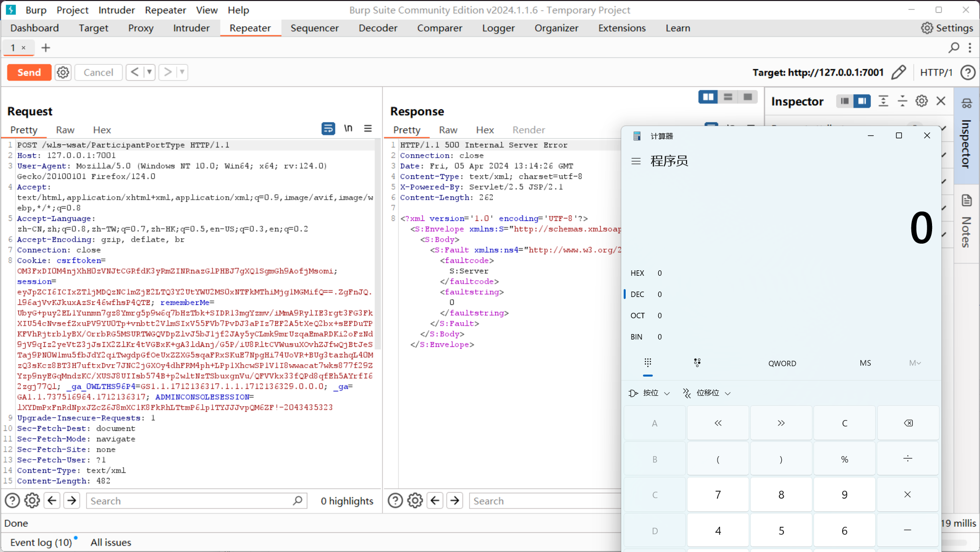Open the request search help icon

12,501
